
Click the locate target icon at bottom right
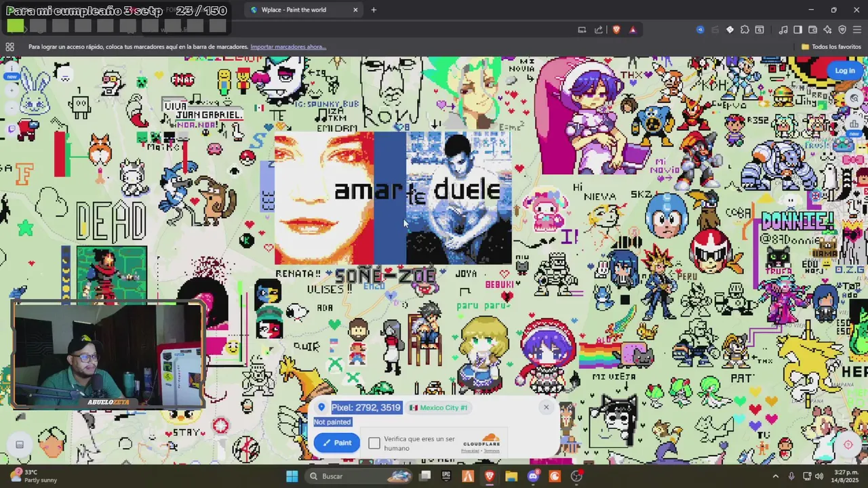point(848,445)
